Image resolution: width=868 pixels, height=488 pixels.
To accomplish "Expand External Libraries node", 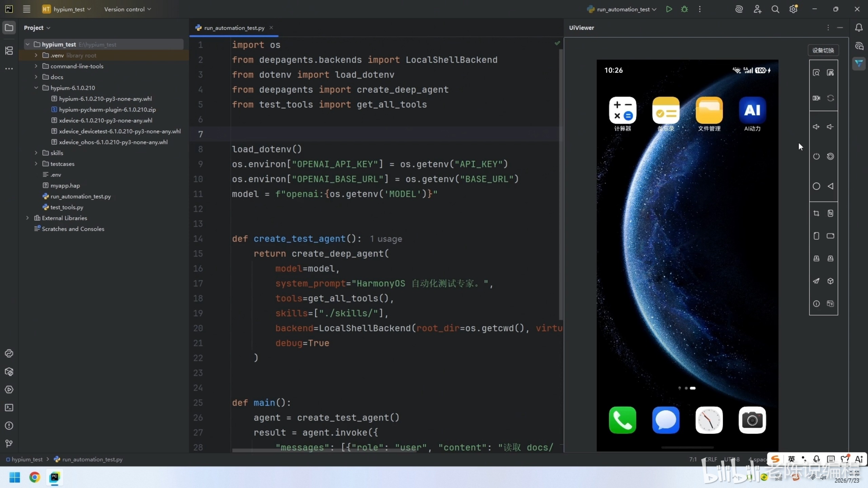I will click(x=28, y=218).
